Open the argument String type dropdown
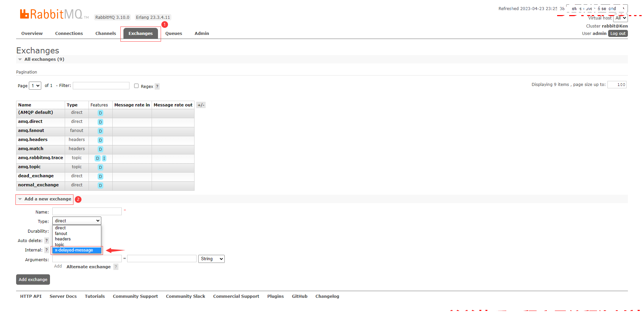The image size is (644, 324). pos(211,259)
